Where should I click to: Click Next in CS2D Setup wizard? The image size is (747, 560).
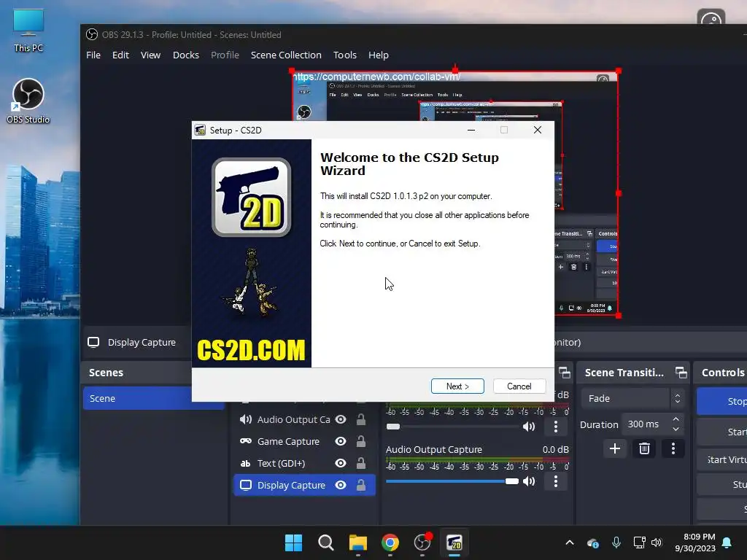coord(457,386)
